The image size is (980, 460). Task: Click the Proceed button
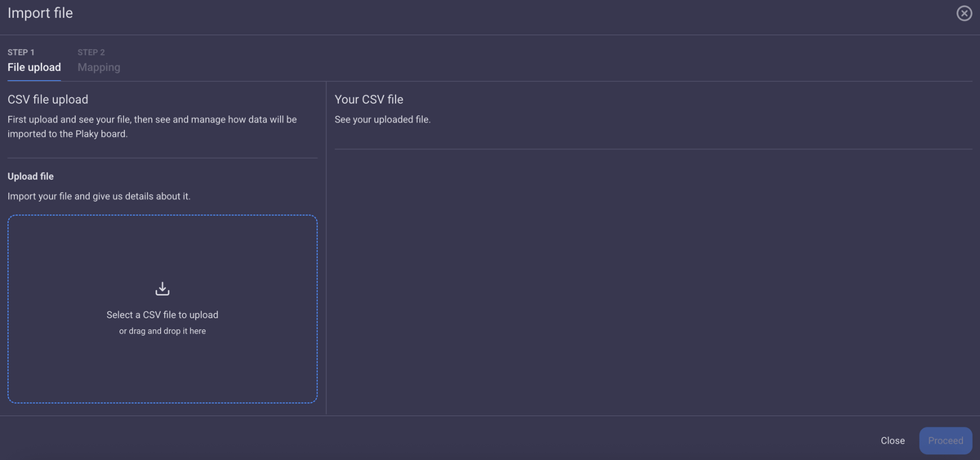(945, 440)
